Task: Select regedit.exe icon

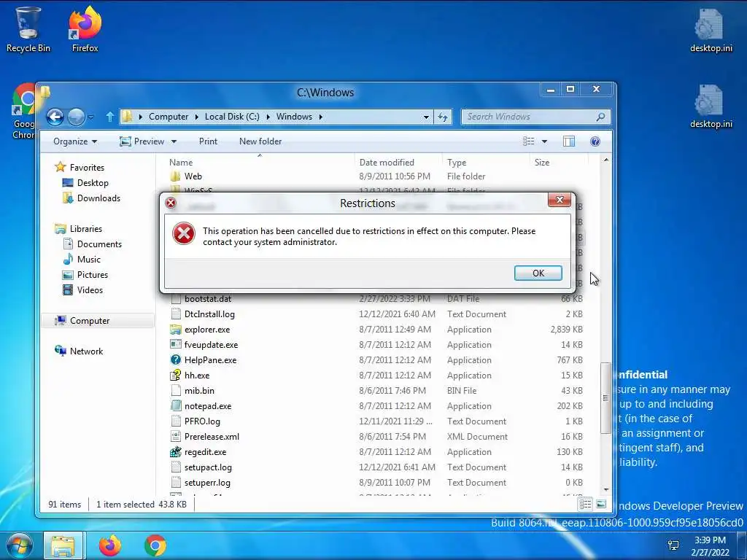Action: [176, 452]
